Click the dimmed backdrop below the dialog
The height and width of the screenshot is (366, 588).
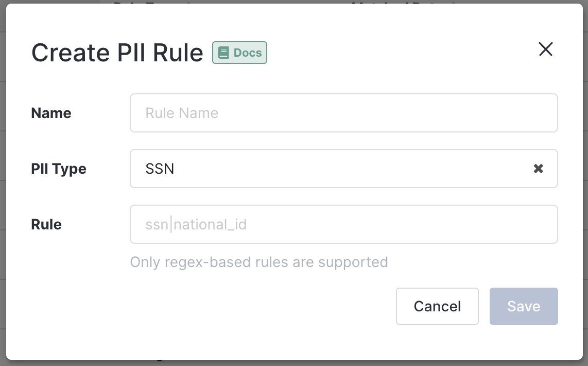293,363
